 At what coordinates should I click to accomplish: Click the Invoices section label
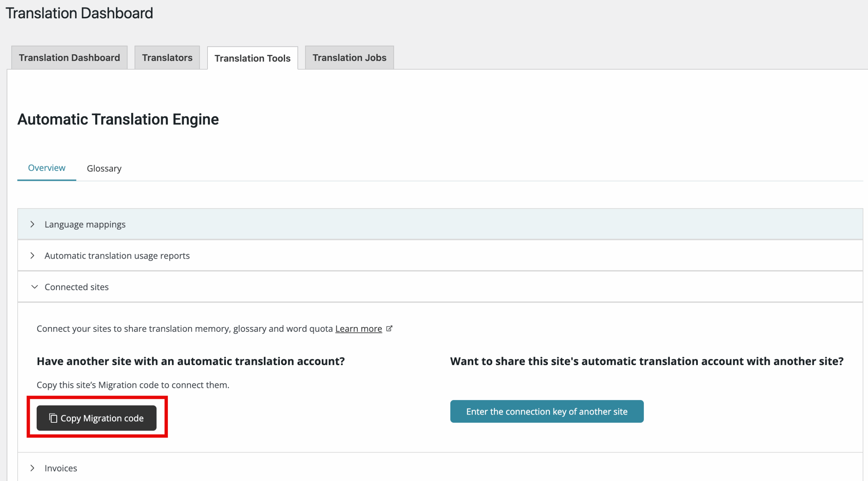[x=61, y=468]
